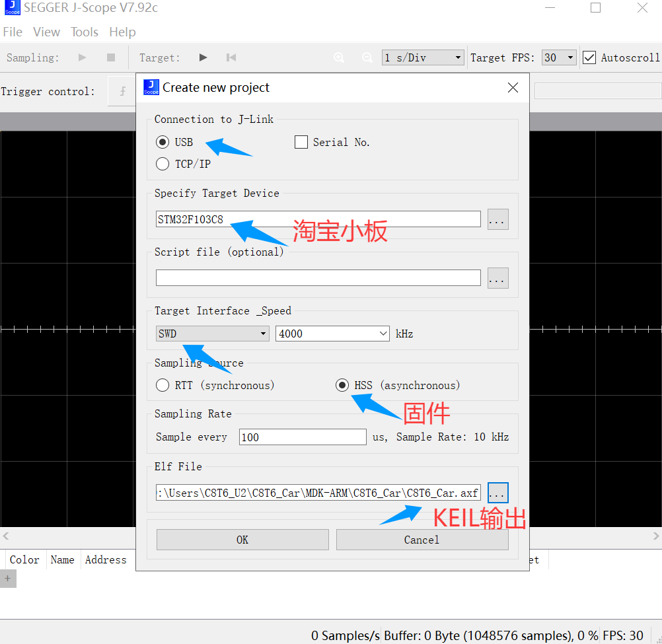662x644 pixels.
Task: Click the empty Script file input field
Action: [x=318, y=277]
